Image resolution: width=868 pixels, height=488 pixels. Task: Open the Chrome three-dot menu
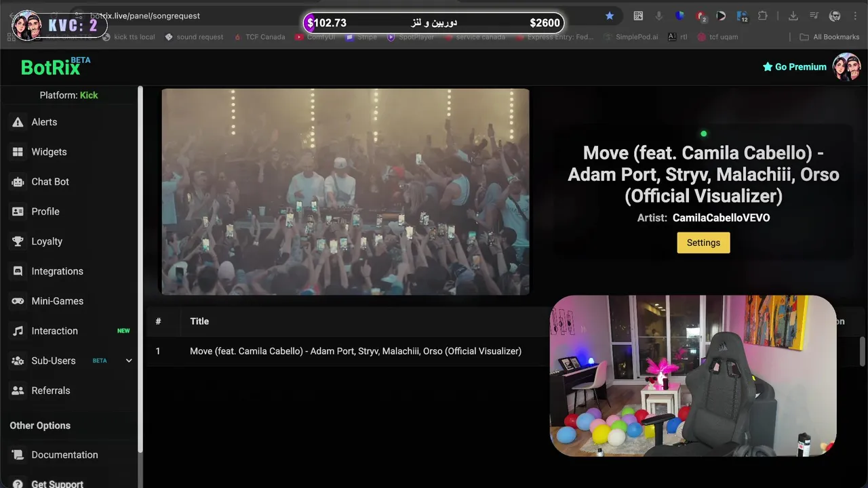(856, 16)
